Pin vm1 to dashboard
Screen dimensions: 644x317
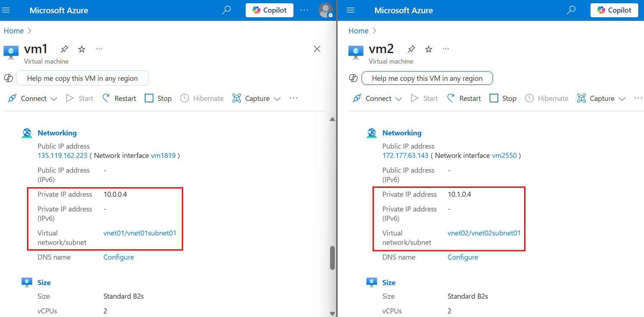point(64,49)
